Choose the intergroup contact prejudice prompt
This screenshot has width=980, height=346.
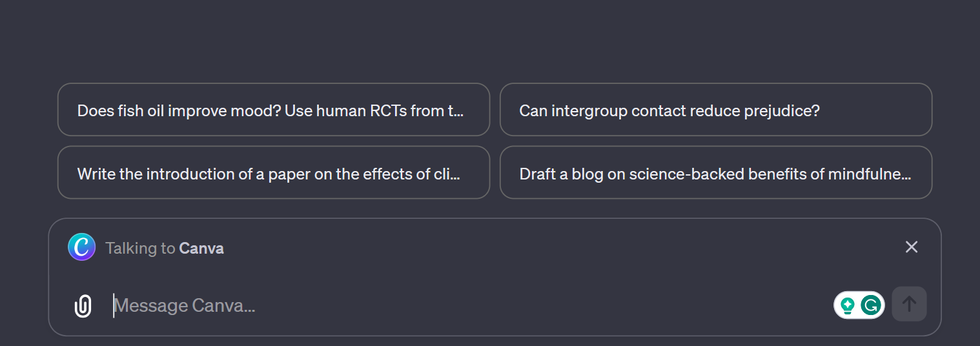point(716,110)
